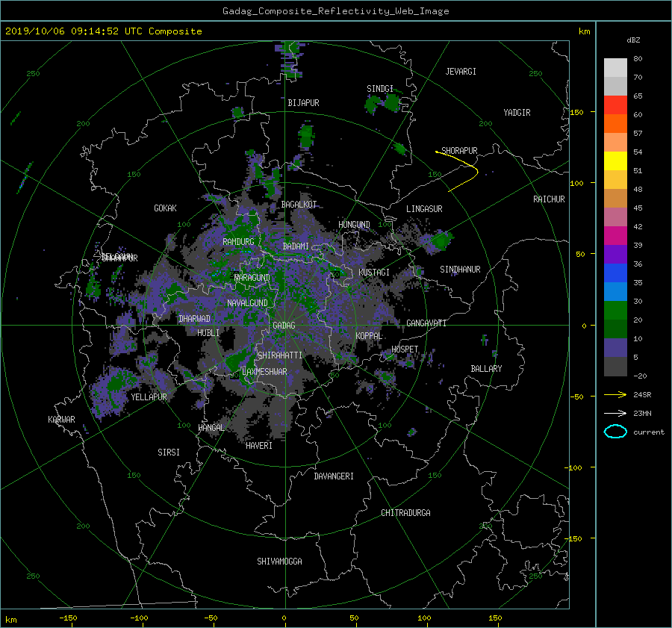Image resolution: width=672 pixels, height=628 pixels.
Task: Click the NAVALGUND city label
Action: [x=247, y=303]
